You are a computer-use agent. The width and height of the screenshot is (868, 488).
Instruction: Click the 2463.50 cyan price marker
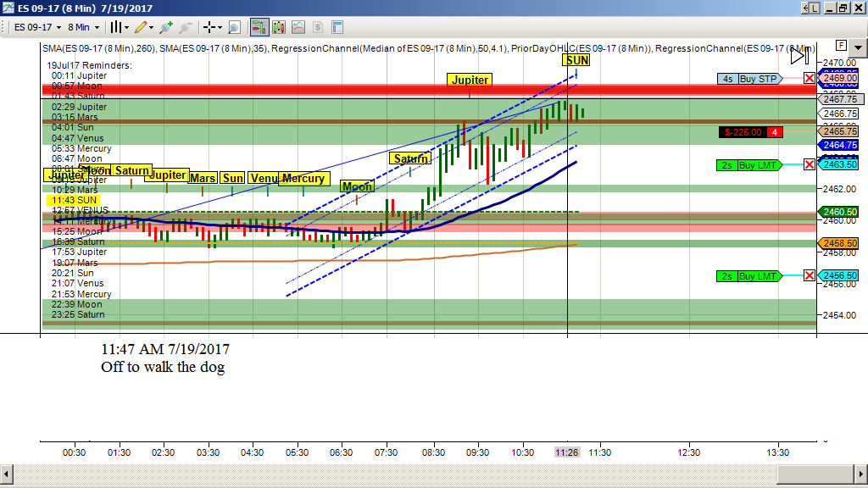pyautogui.click(x=838, y=164)
